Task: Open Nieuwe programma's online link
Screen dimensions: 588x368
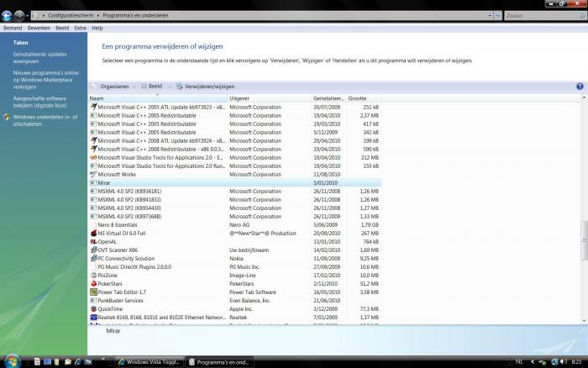Action: [45, 80]
